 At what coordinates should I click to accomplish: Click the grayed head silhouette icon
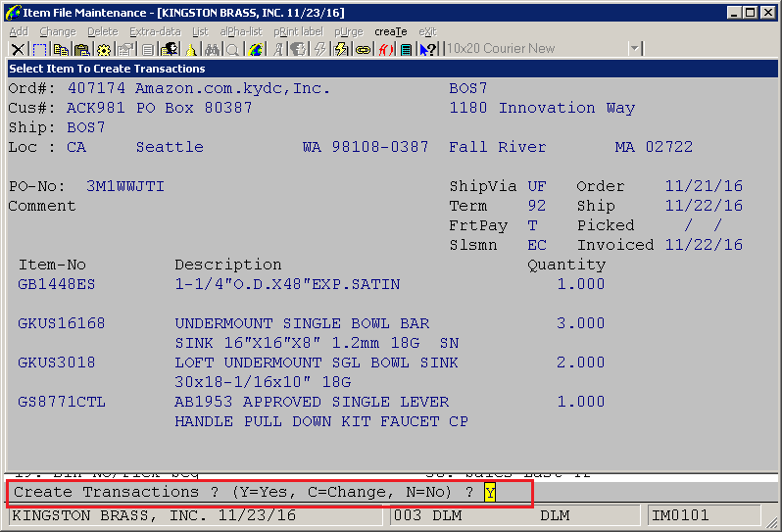(299, 49)
